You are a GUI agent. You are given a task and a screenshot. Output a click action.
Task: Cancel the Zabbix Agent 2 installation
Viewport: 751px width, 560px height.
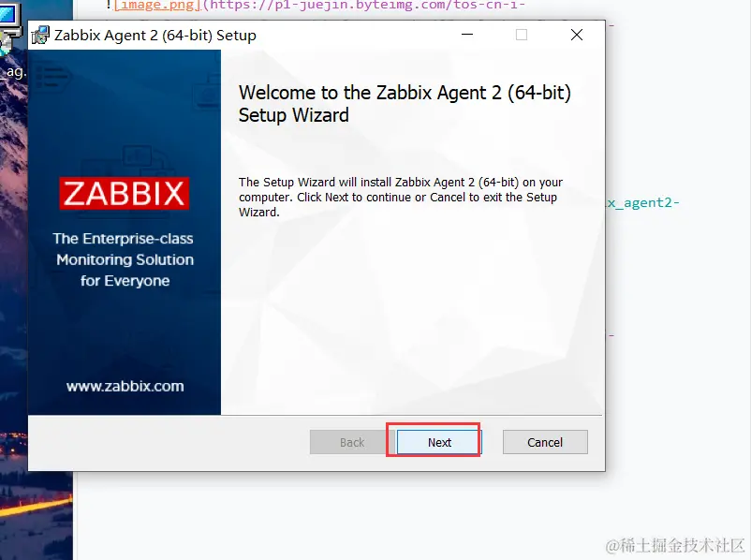click(x=545, y=442)
